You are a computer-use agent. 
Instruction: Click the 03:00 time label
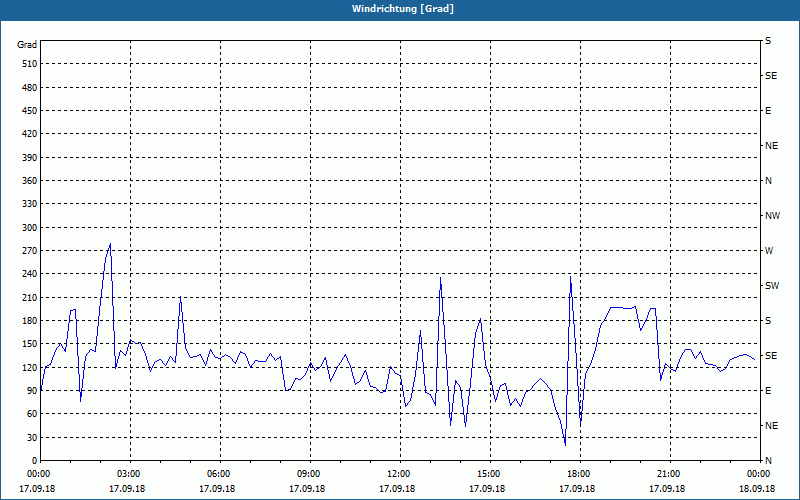127,474
